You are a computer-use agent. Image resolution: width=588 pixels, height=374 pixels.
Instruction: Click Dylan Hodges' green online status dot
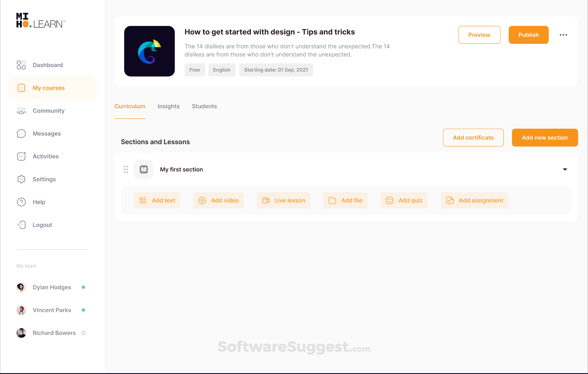point(83,287)
